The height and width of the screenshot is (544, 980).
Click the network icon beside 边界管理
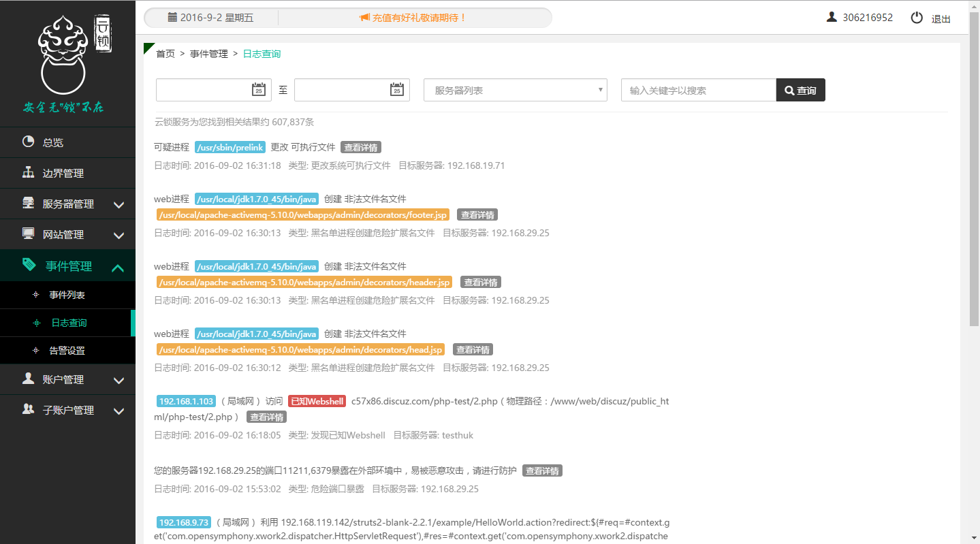28,172
